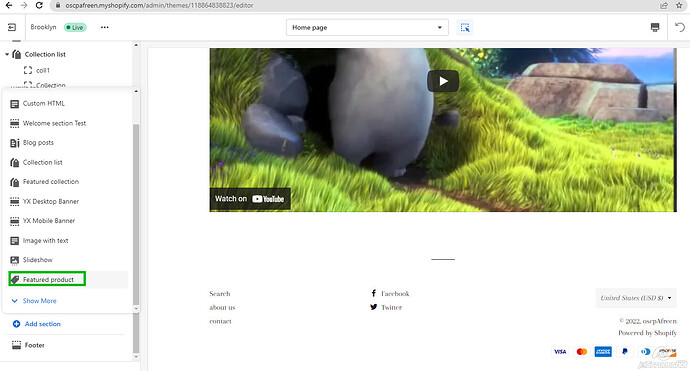Undo the last editor change

[680, 27]
